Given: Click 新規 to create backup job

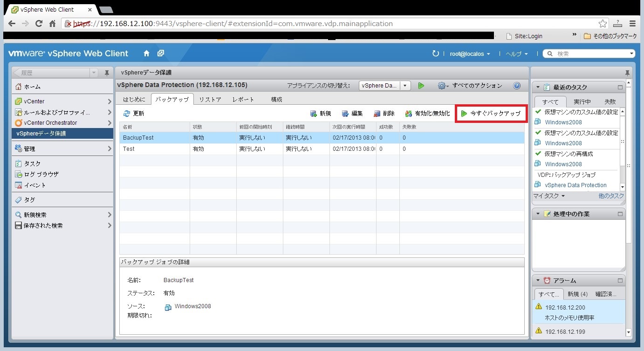Looking at the screenshot, I should [321, 114].
